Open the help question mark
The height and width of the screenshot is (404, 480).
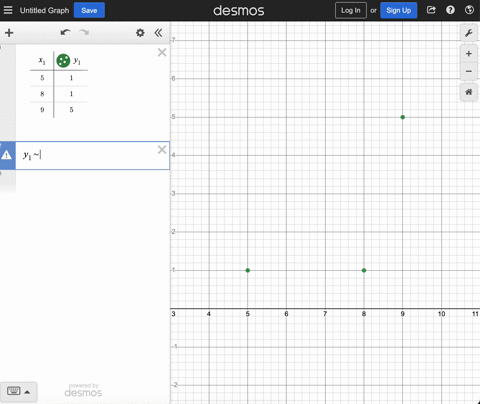[450, 10]
